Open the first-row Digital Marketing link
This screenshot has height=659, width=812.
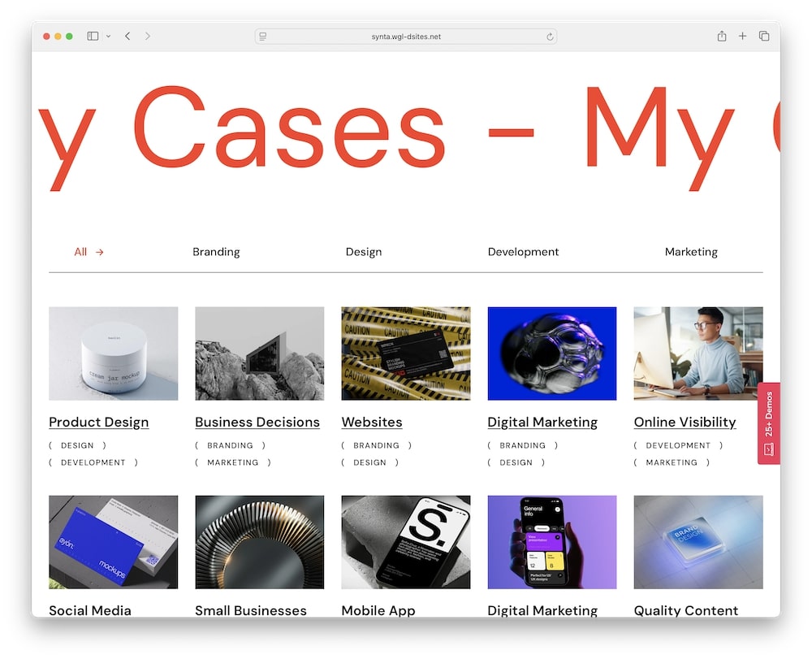pos(542,423)
